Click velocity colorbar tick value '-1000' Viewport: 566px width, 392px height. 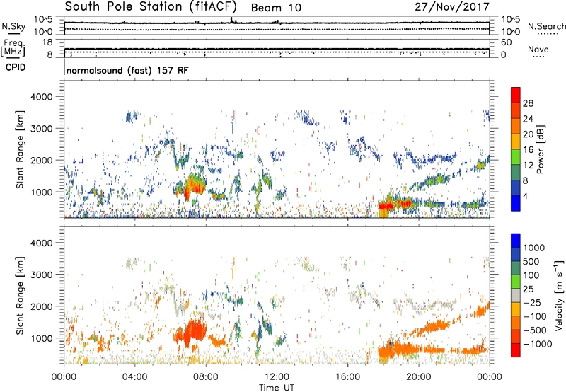pyautogui.click(x=537, y=344)
